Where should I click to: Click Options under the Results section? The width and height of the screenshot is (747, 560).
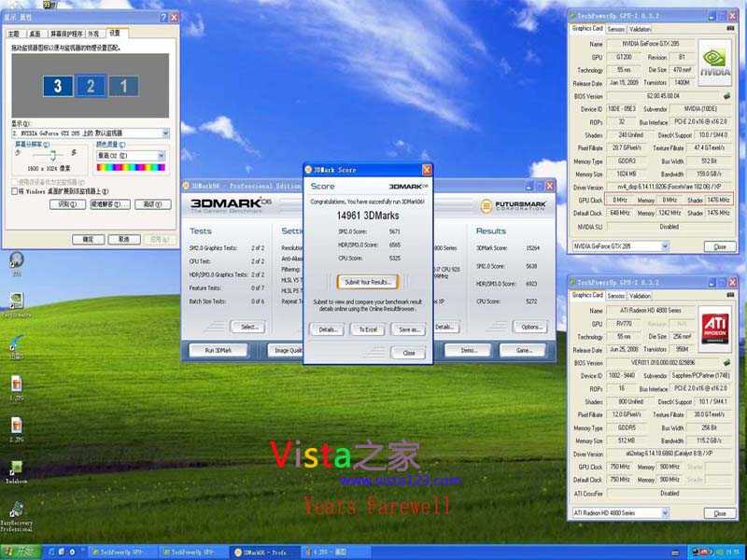click(x=530, y=328)
